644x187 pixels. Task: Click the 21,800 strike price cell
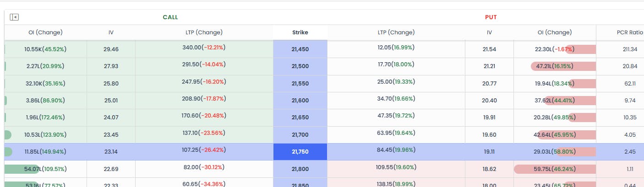point(300,169)
